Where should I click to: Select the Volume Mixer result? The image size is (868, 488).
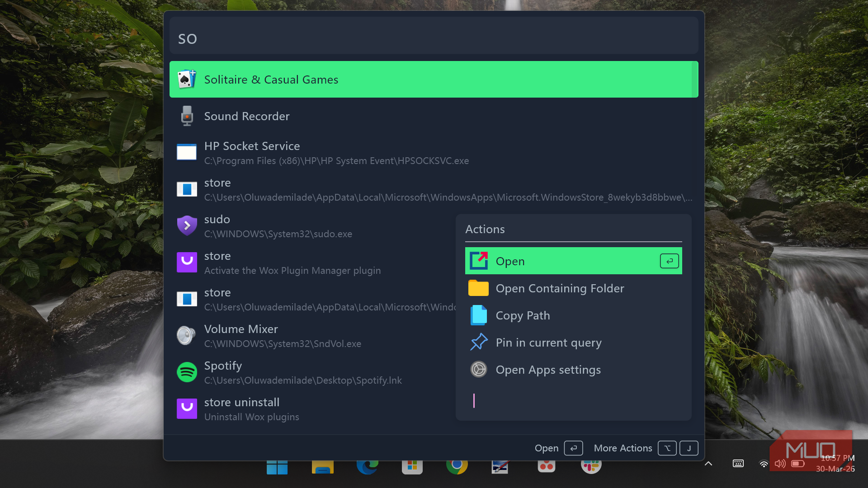(312, 336)
